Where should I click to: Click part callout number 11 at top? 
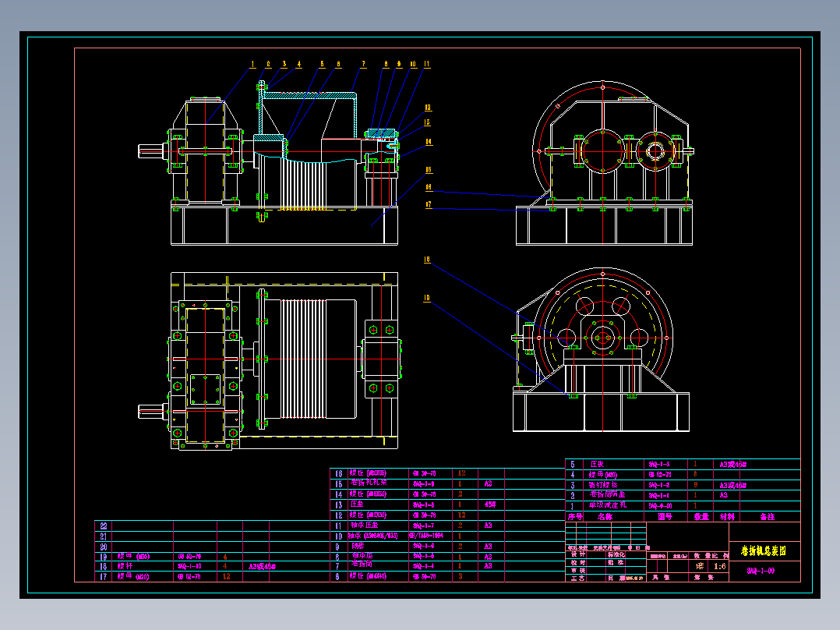[426, 64]
